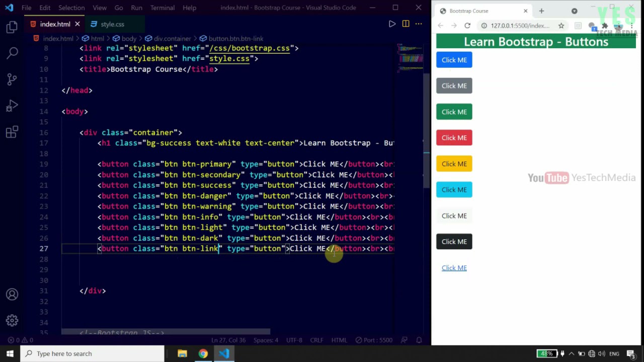Click the Windows taskbar search box
The height and width of the screenshot is (362, 644).
pos(92,353)
